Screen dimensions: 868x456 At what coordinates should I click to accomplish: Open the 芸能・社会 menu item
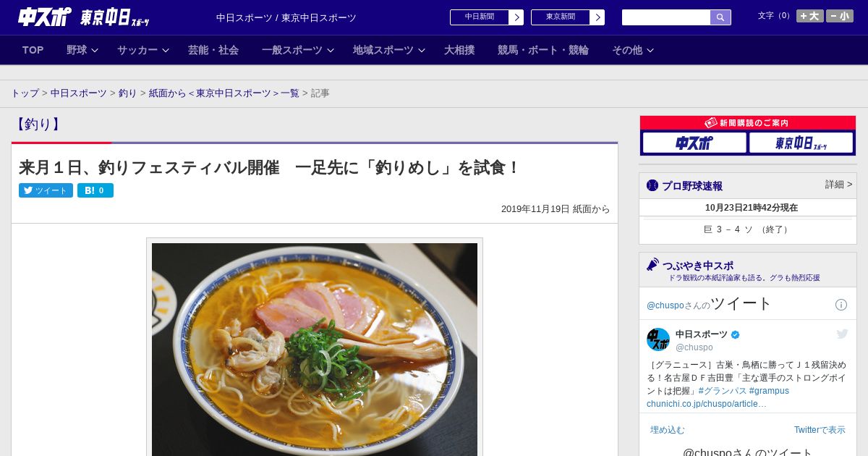[213, 50]
